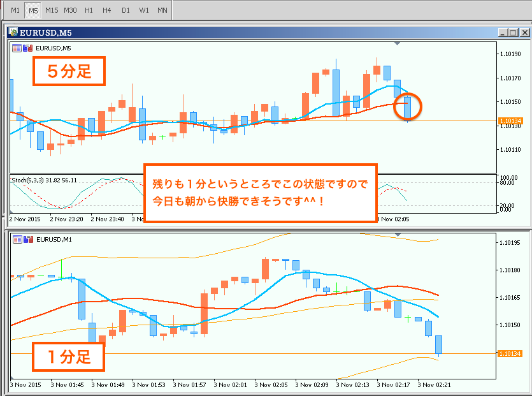The height and width of the screenshot is (396, 532).
Task: Click chart shift triangle on the M1 chart
Action: point(398,235)
